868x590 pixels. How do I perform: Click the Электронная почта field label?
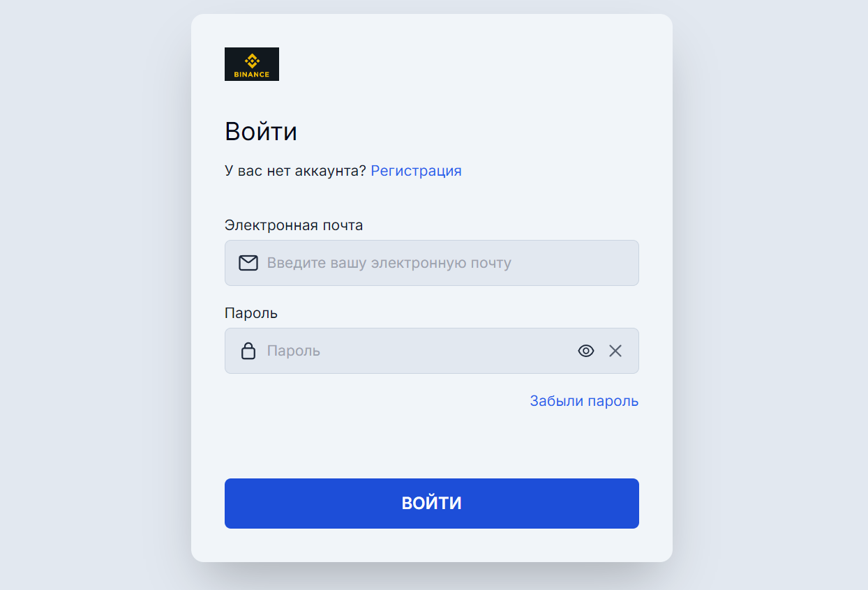coord(294,225)
